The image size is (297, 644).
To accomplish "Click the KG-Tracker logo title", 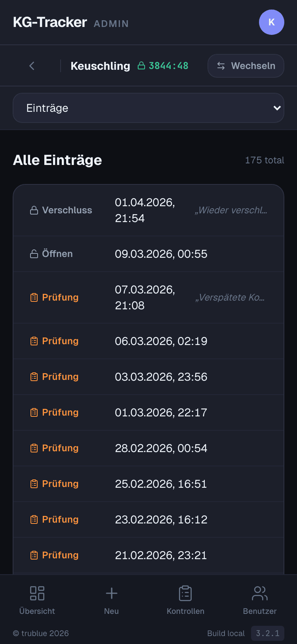I will pyautogui.click(x=50, y=22).
